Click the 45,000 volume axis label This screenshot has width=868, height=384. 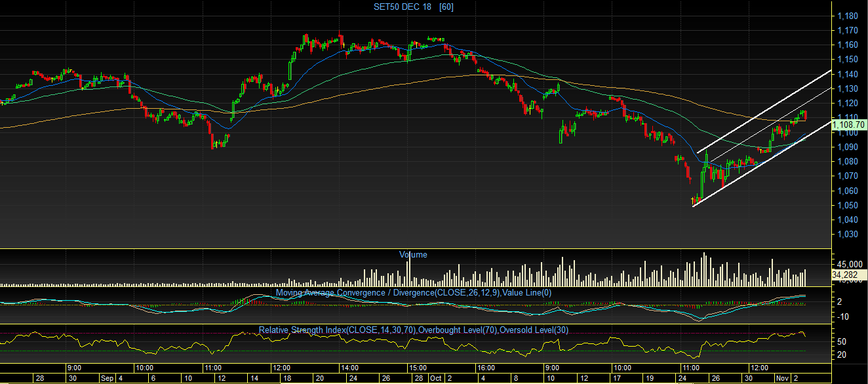[850, 264]
